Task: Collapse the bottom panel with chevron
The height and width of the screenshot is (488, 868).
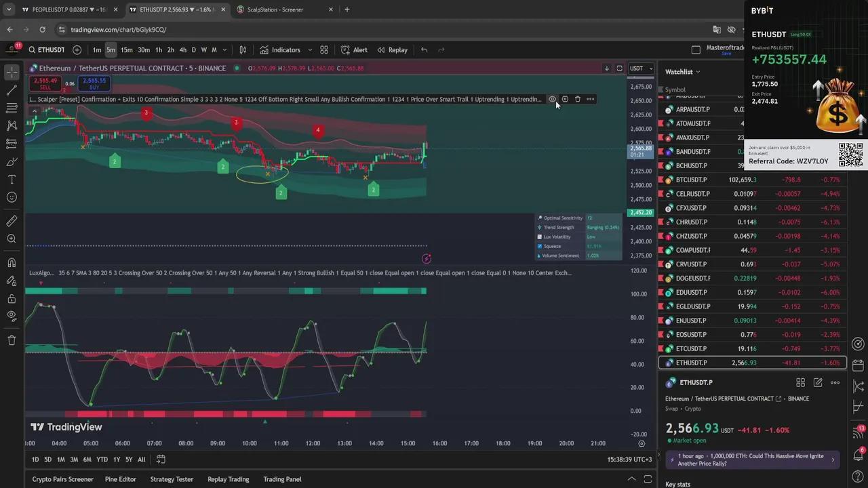Action: tap(631, 479)
